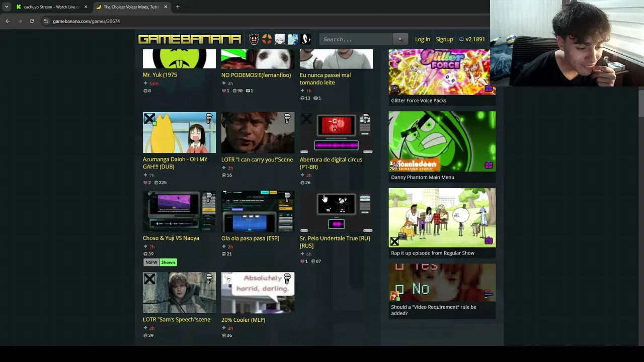Click the gift icon on Danny Phantom thumbnail

pyautogui.click(x=489, y=165)
